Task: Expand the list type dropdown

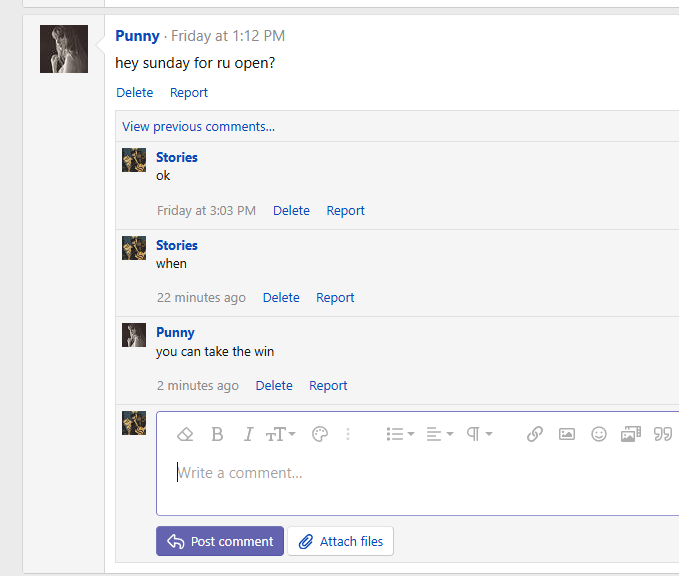Action: 400,434
